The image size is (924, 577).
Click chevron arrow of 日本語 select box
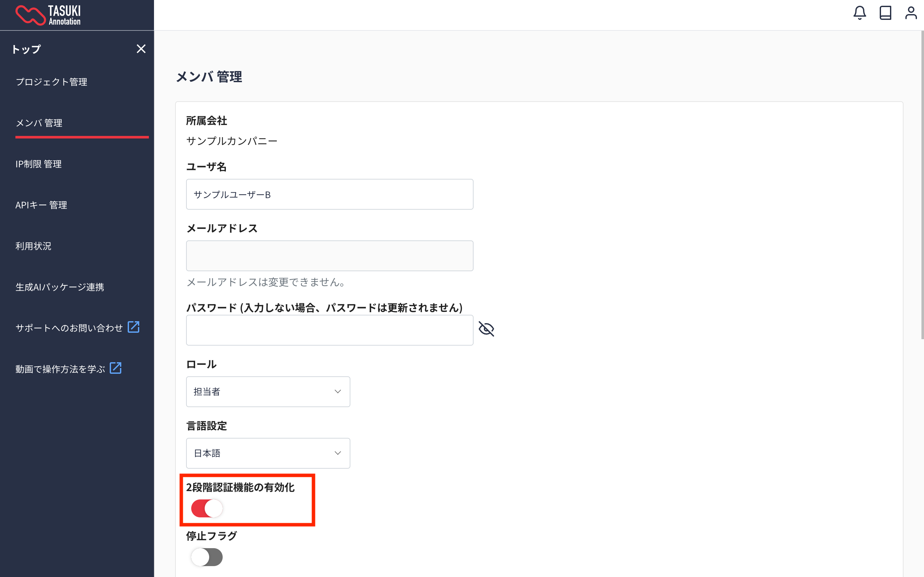click(338, 453)
